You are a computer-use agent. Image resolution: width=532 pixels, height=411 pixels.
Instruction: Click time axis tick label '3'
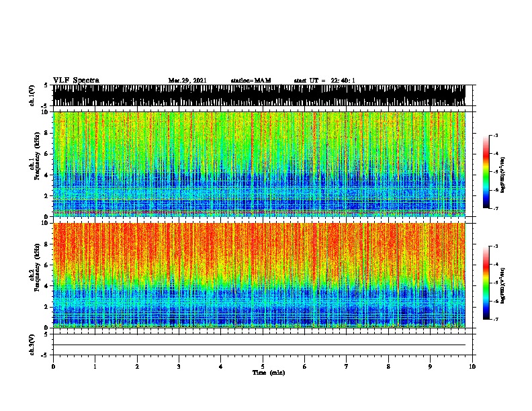pyautogui.click(x=179, y=367)
